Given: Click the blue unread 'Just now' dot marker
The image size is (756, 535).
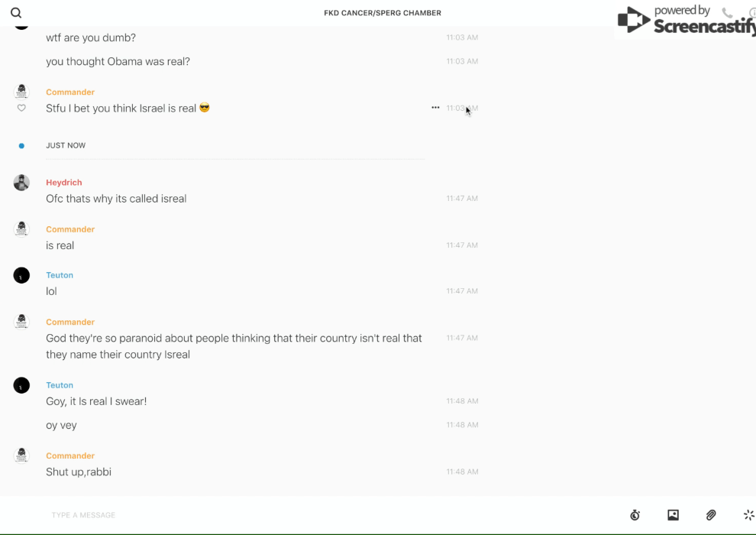Looking at the screenshot, I should [21, 145].
